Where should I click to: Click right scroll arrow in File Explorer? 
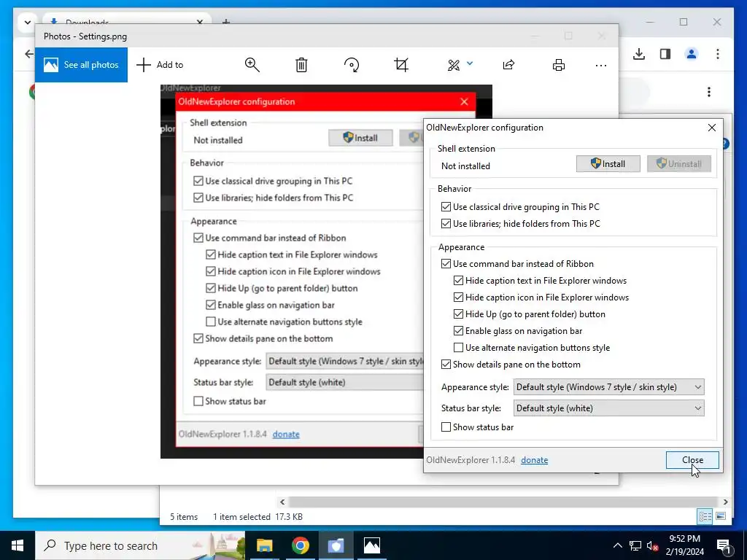click(x=725, y=502)
